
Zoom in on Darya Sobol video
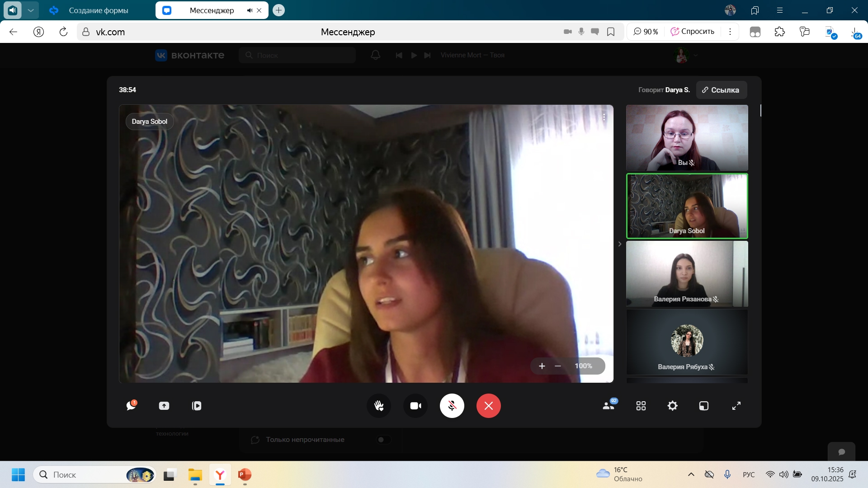point(542,366)
